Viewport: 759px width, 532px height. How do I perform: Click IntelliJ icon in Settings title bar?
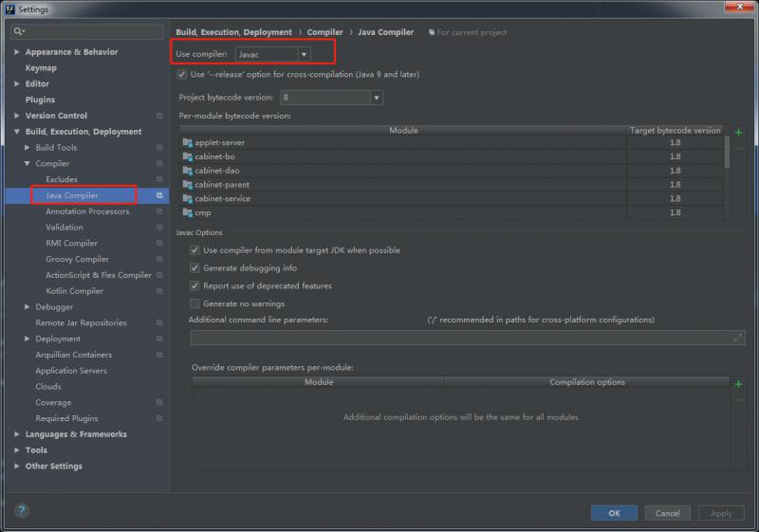point(9,9)
